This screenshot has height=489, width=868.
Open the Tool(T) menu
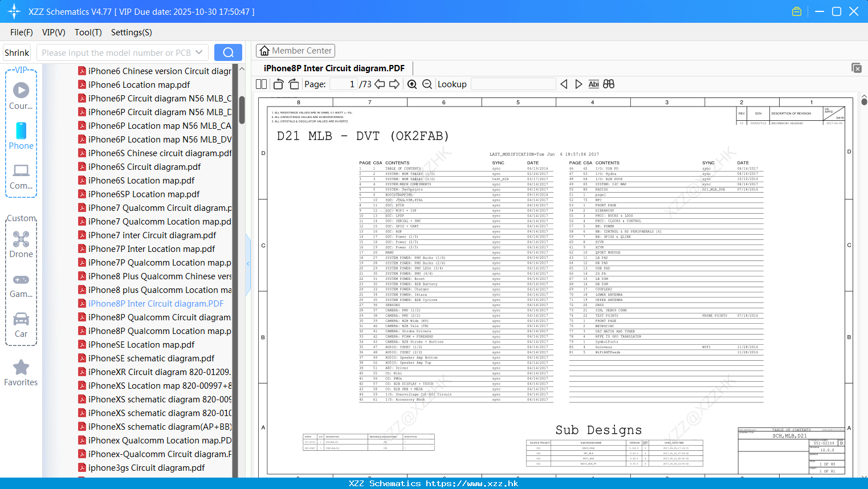point(88,32)
